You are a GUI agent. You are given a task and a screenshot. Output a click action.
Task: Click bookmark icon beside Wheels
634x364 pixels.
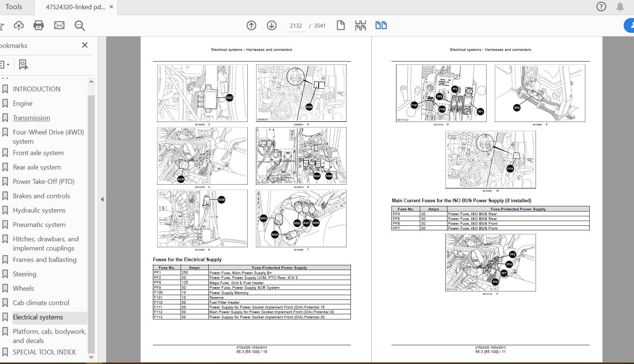click(5, 288)
